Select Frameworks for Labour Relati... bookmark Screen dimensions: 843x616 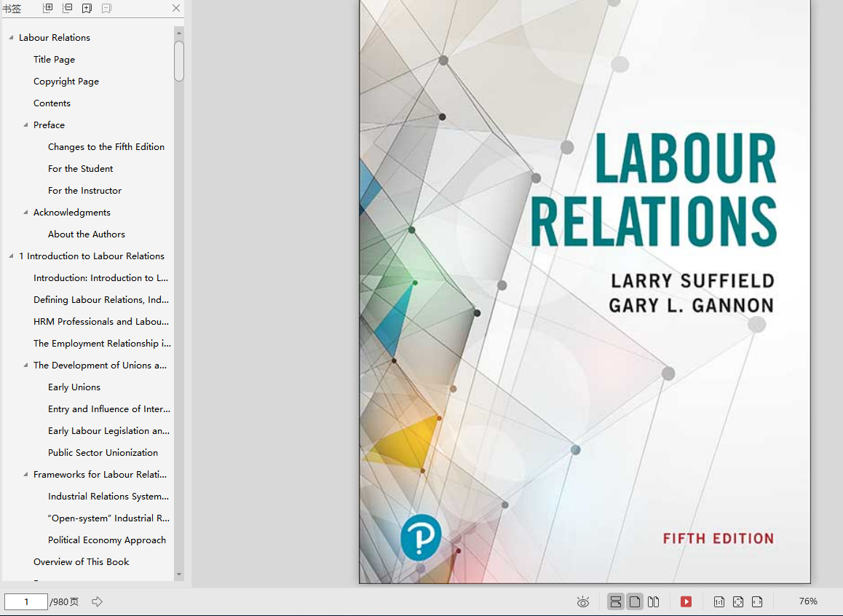coord(100,474)
